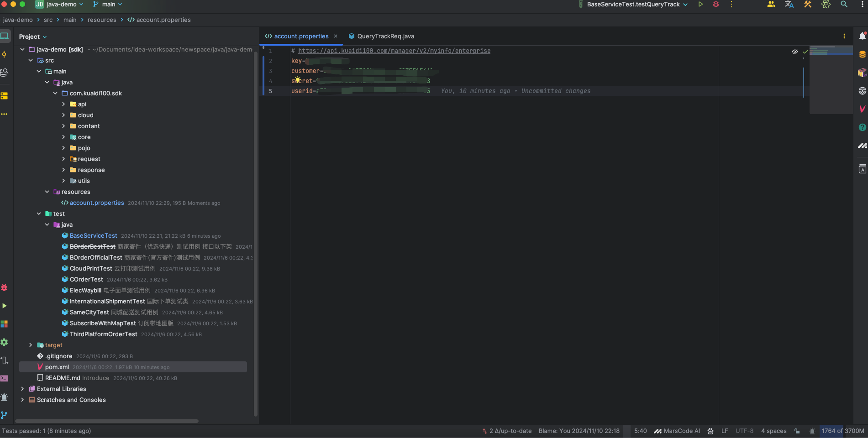Screen dimensions: 868x438
Task: Open the java-demo project dropdown
Action: pos(60,4)
